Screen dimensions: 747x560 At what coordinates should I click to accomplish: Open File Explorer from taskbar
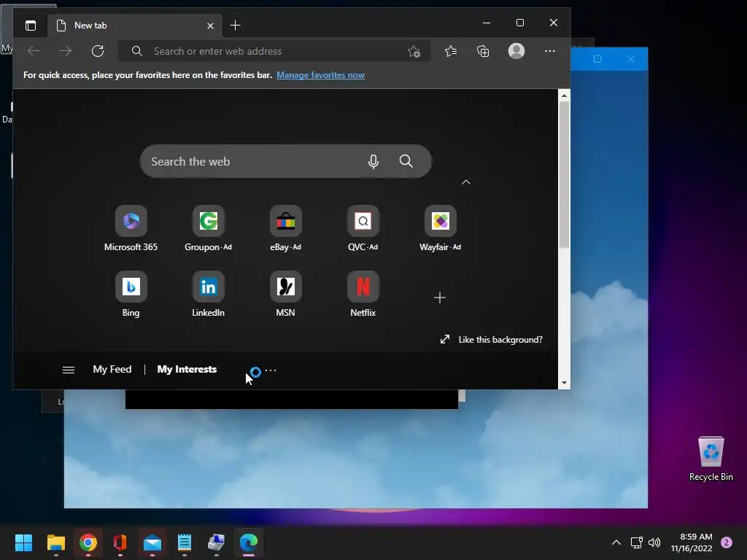click(x=55, y=542)
